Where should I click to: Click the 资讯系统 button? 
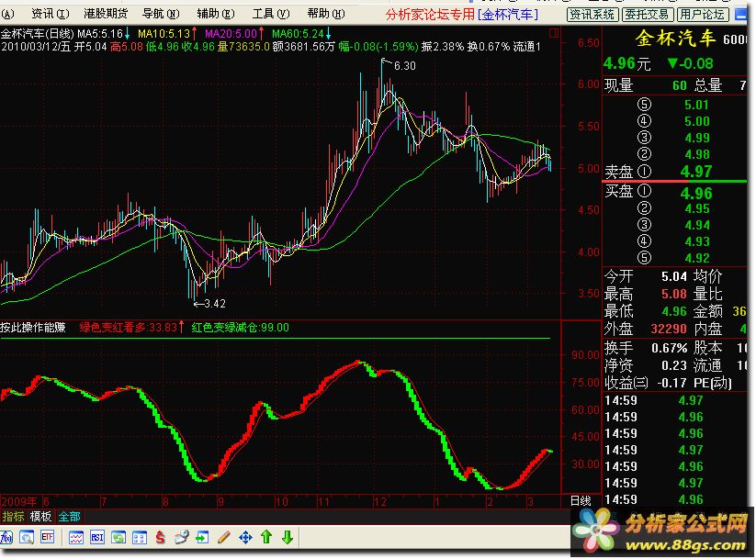click(x=592, y=15)
